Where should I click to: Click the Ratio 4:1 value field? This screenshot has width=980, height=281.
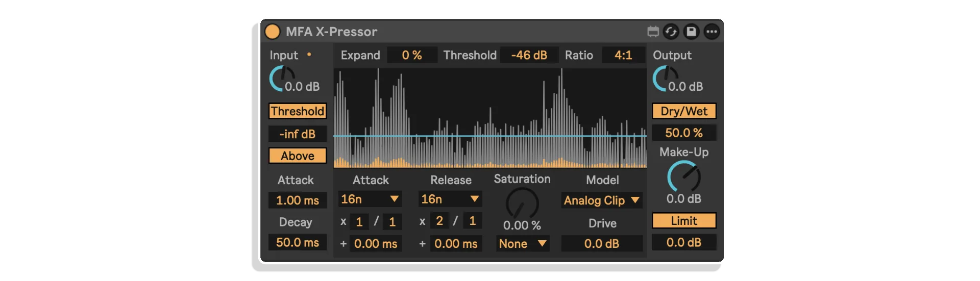pyautogui.click(x=623, y=55)
